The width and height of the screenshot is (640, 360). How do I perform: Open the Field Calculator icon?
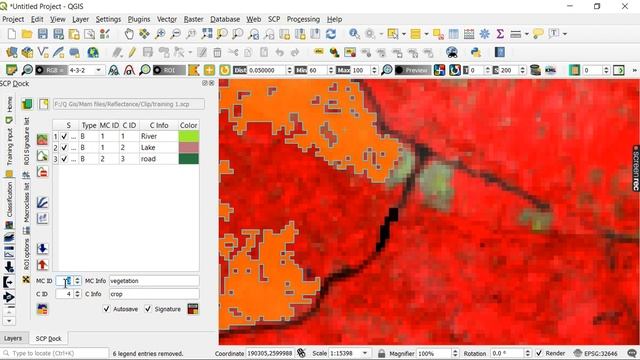click(469, 34)
